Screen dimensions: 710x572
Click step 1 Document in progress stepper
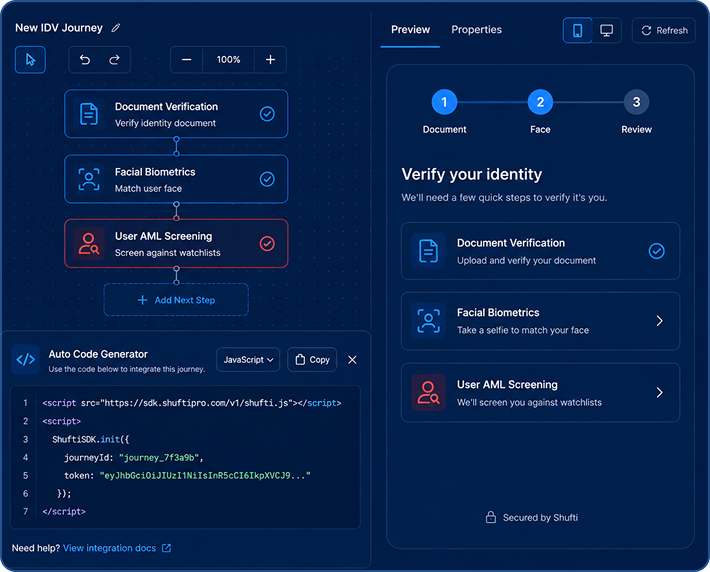[x=444, y=102]
